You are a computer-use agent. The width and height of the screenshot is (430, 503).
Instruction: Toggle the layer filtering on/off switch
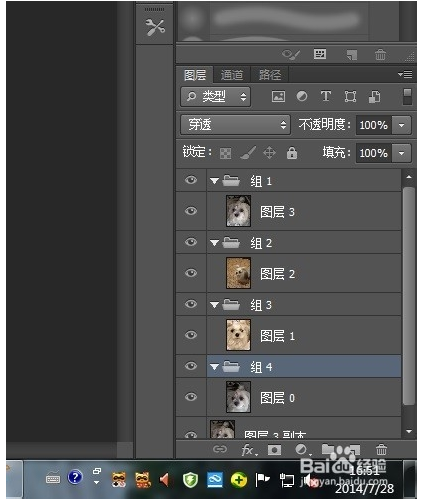click(407, 97)
